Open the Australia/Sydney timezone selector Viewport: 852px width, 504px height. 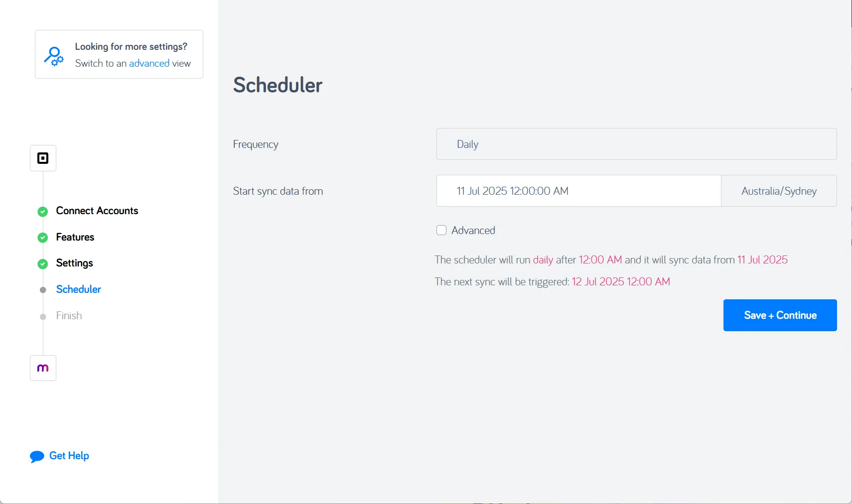point(779,191)
